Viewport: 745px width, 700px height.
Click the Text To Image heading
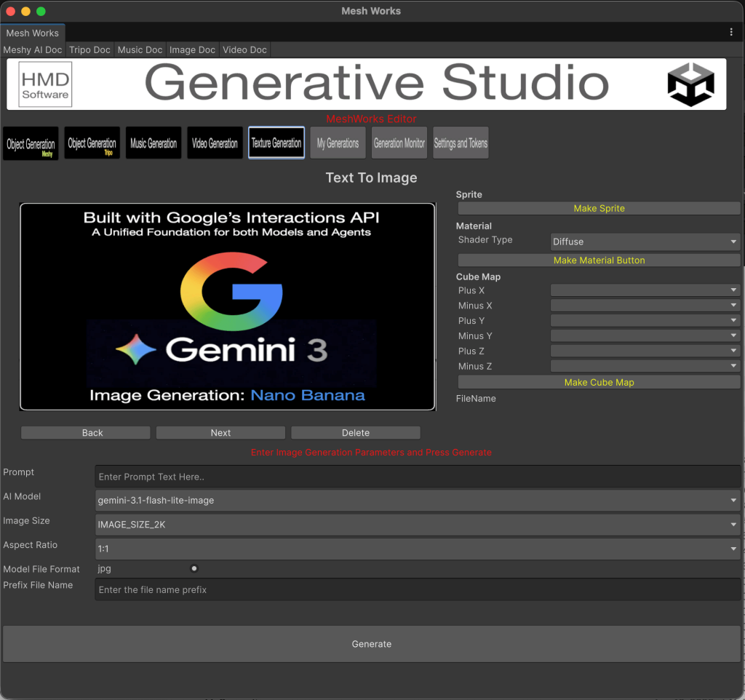pyautogui.click(x=372, y=178)
